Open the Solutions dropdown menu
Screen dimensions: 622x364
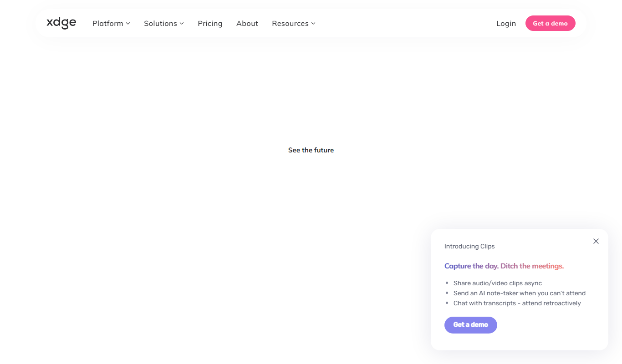point(164,23)
